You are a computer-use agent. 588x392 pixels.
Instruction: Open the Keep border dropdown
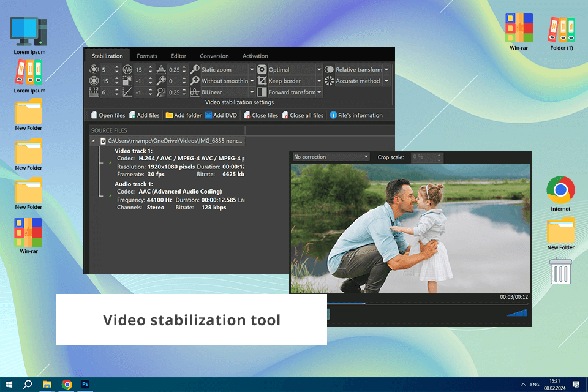(x=295, y=81)
